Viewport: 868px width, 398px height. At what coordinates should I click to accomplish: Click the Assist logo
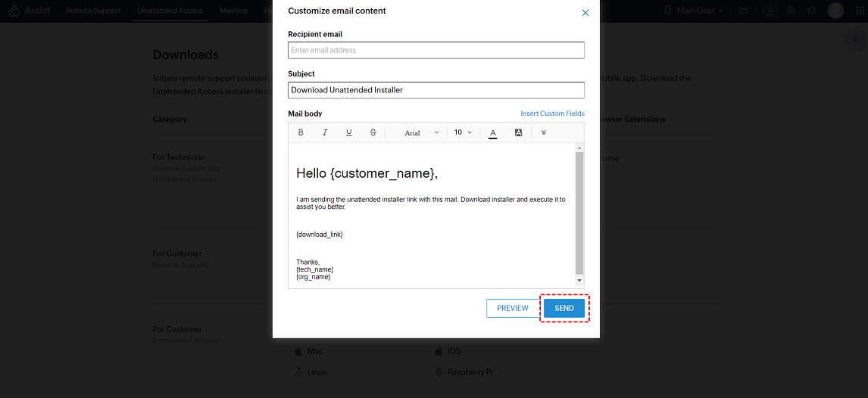[29, 11]
